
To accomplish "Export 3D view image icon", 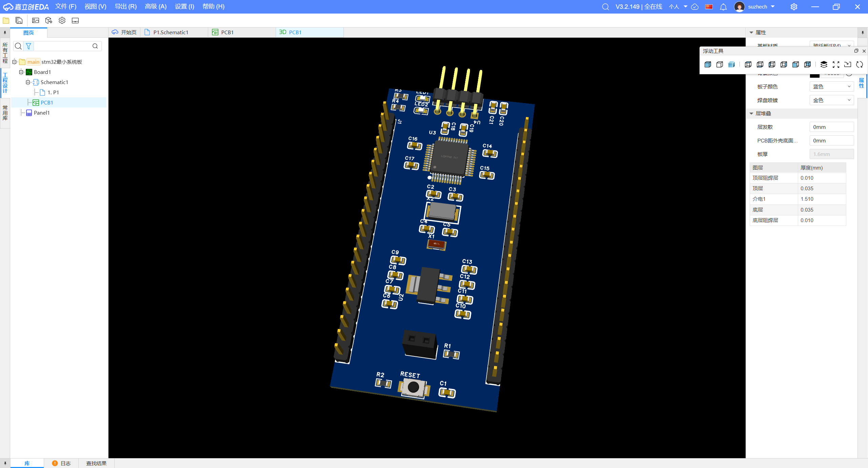I will pos(36,20).
